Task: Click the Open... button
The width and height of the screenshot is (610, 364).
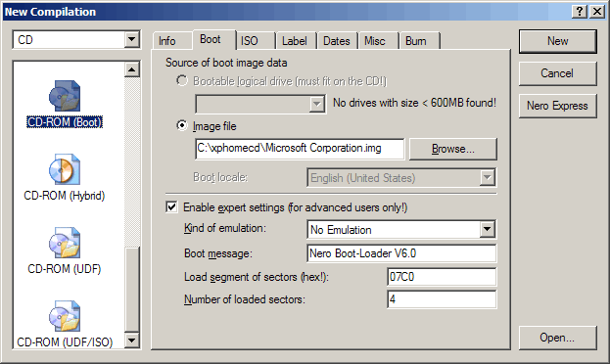Action: pyautogui.click(x=557, y=338)
